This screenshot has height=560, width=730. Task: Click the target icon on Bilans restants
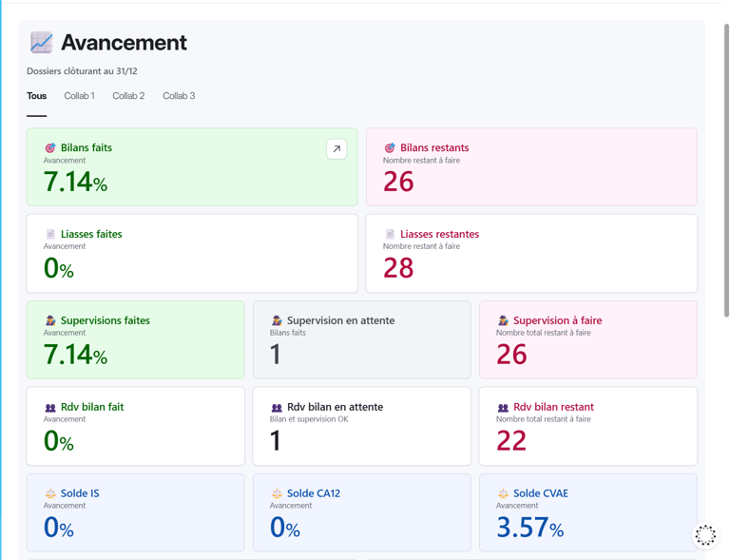[x=390, y=148]
